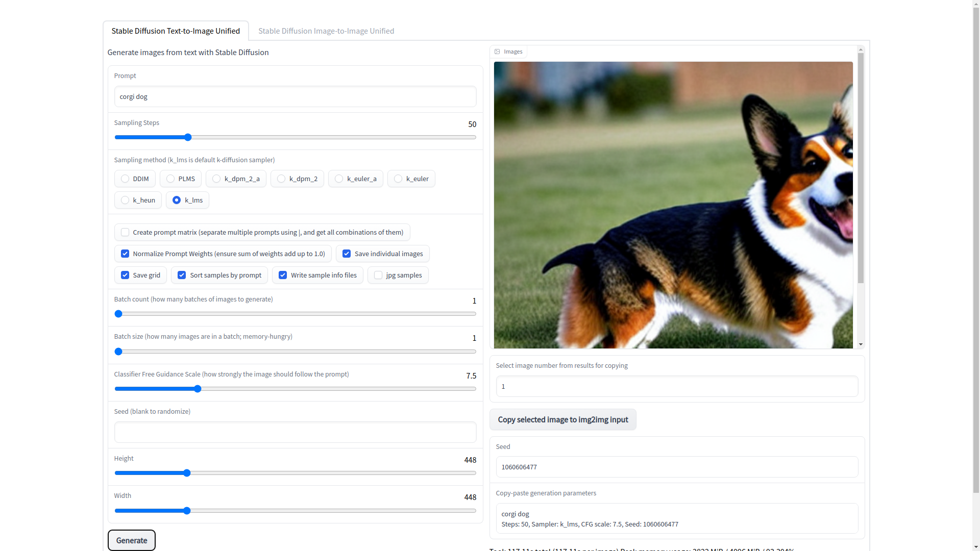Viewport: 980px width, 551px height.
Task: Click the generated corgi image
Action: pos(673,204)
